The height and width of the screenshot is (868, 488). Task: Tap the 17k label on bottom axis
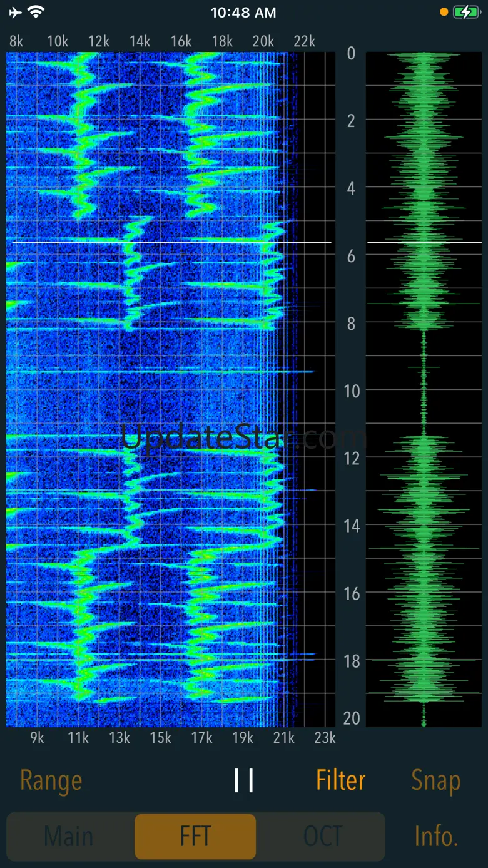[202, 738]
